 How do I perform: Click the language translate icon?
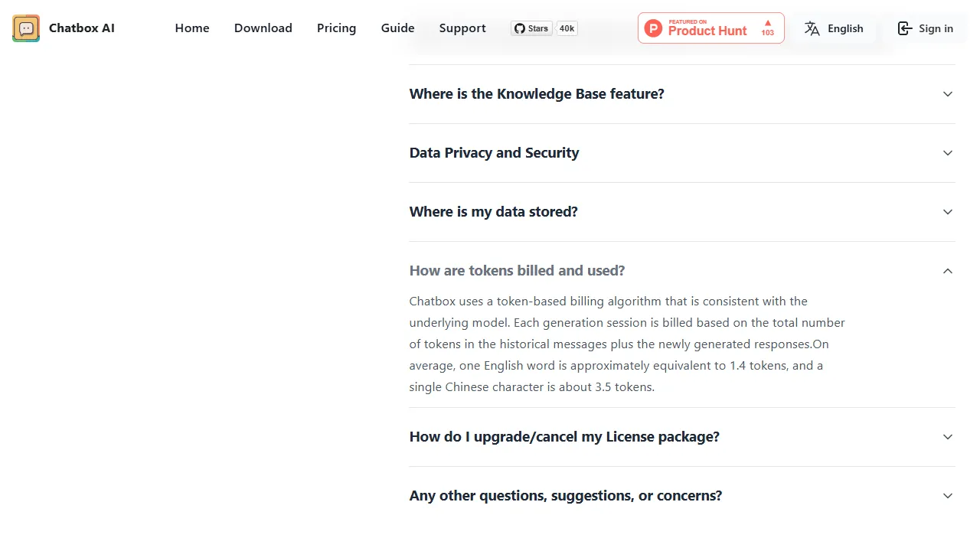(x=812, y=28)
